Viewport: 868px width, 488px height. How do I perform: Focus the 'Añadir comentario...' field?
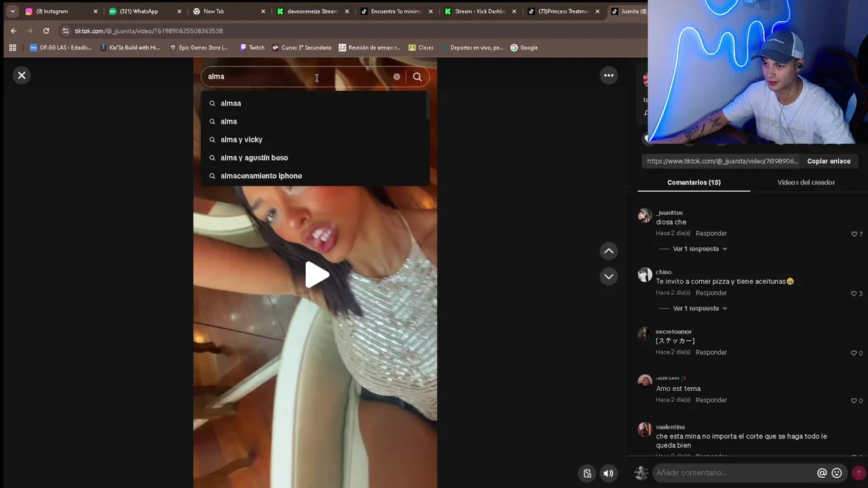734,473
